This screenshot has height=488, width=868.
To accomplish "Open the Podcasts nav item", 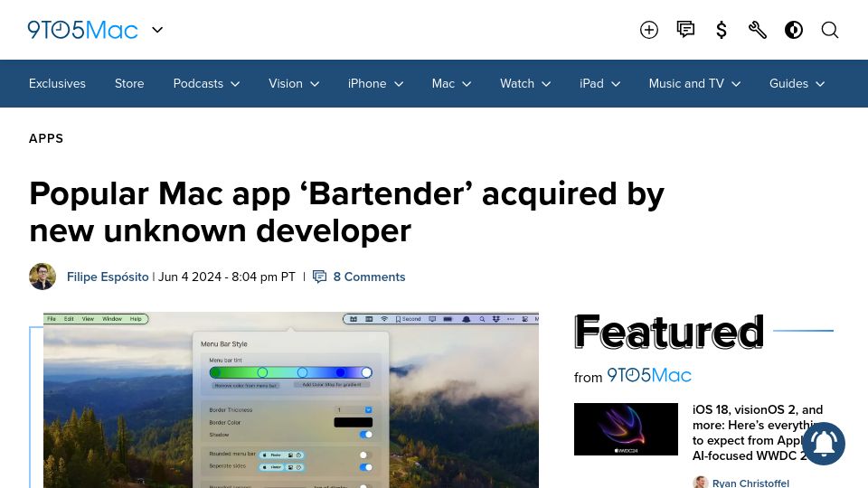I will (x=198, y=83).
